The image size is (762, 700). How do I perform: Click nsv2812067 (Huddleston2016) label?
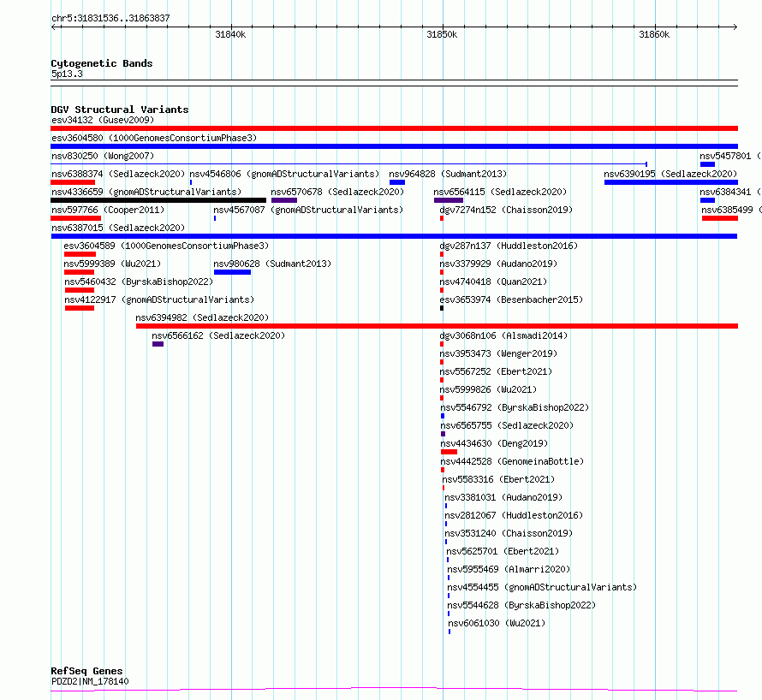(x=514, y=515)
